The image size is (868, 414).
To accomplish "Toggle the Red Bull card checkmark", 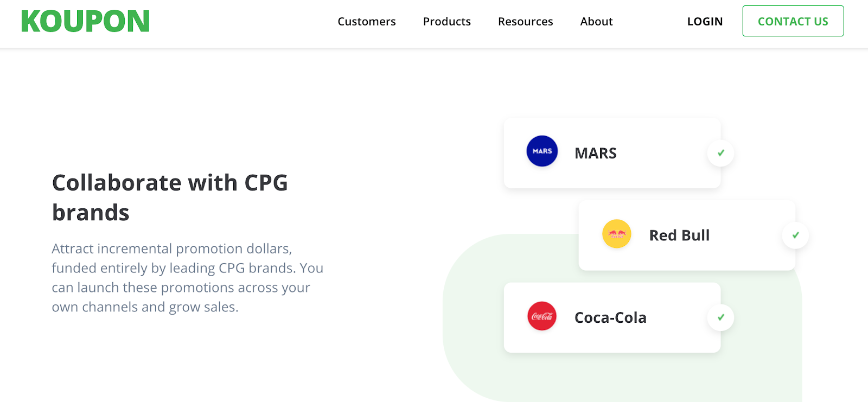I will (x=795, y=235).
